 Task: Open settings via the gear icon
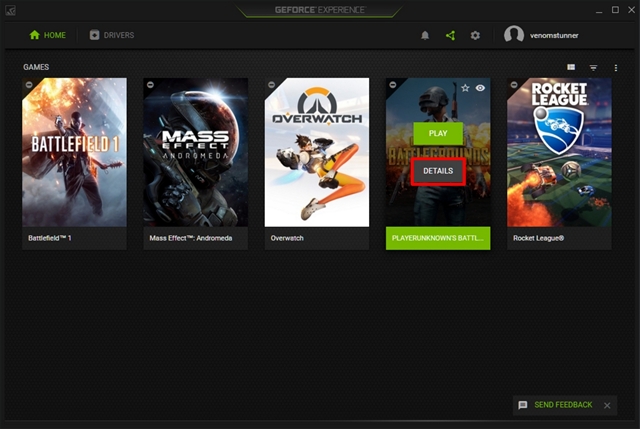pyautogui.click(x=475, y=35)
